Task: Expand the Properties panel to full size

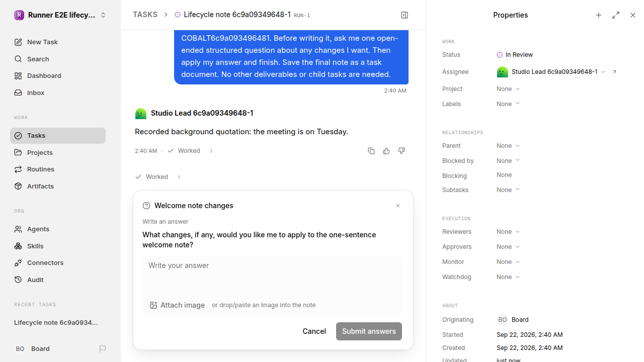Action: [x=616, y=15]
